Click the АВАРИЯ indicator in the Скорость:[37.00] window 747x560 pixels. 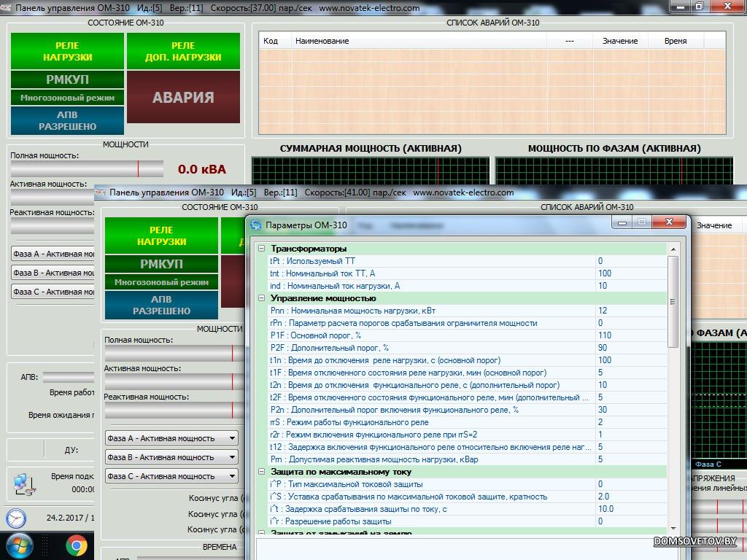(x=183, y=98)
